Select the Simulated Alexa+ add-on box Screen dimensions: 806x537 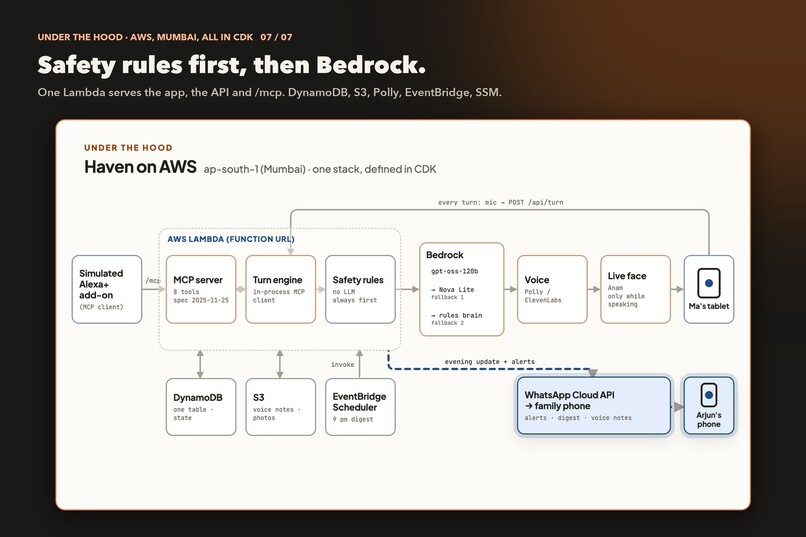pyautogui.click(x=107, y=289)
